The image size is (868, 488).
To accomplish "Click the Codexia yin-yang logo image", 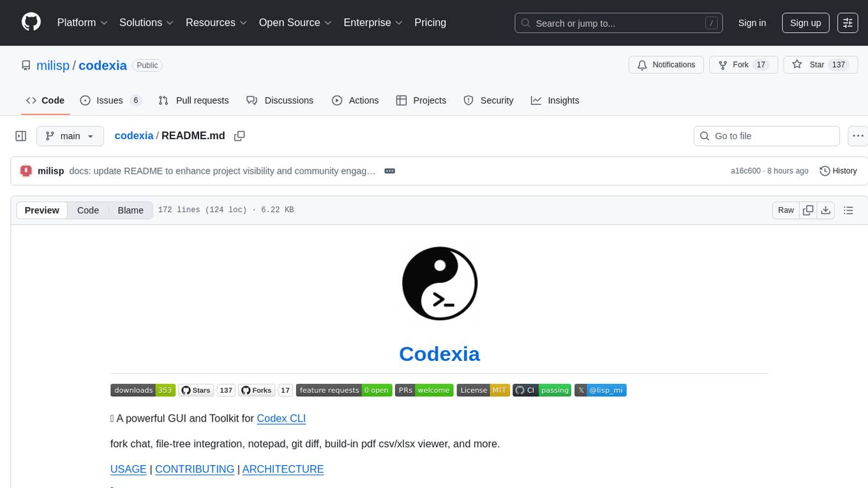I will click(x=440, y=283).
